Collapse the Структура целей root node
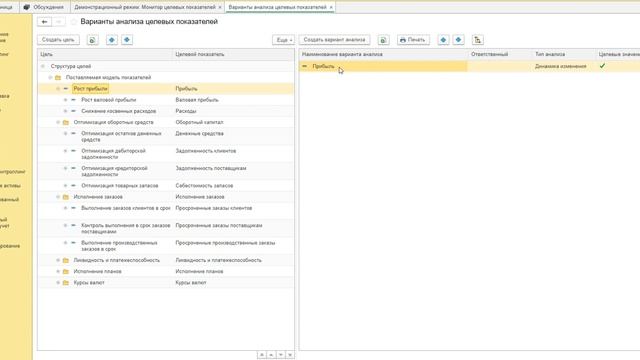This screenshot has height=360, width=640. point(43,66)
